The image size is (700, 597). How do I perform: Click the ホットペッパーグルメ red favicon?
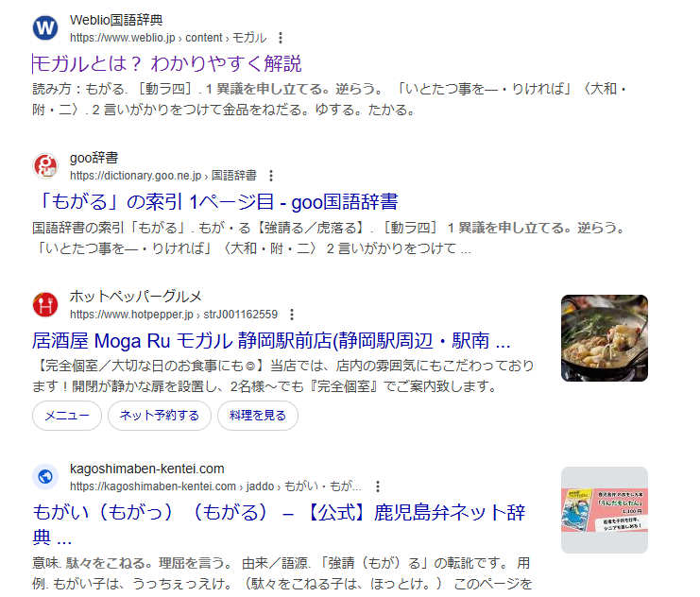point(45,304)
